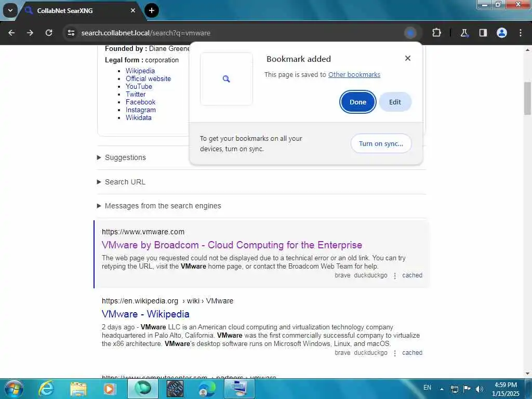
Task: Click Edit in bookmark popup
Action: (x=395, y=102)
